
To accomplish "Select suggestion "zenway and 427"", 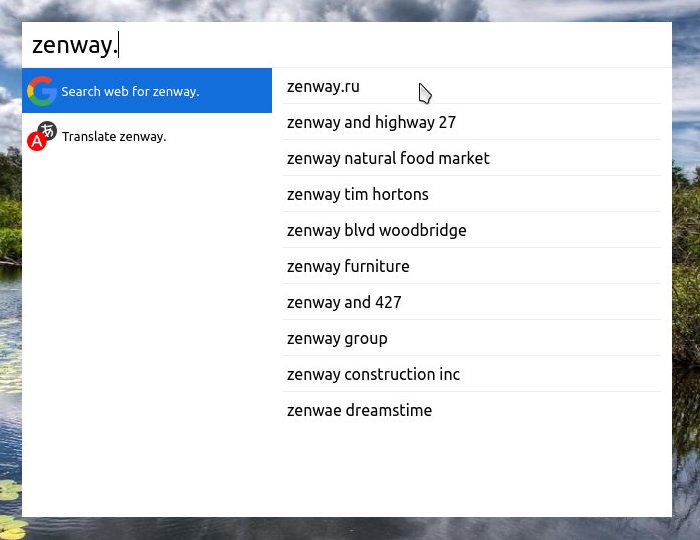I will (x=471, y=302).
